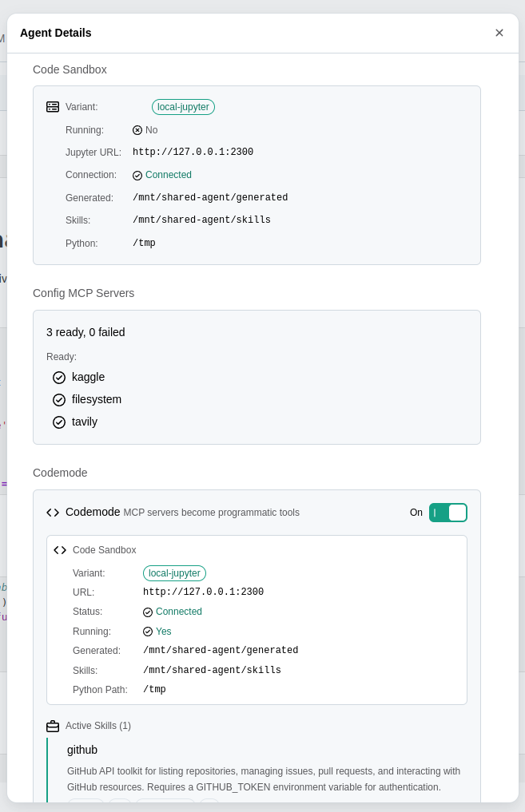Image resolution: width=525 pixels, height=812 pixels.
Task: Click the checkmark icon next to tavily server
Action: pos(59,422)
